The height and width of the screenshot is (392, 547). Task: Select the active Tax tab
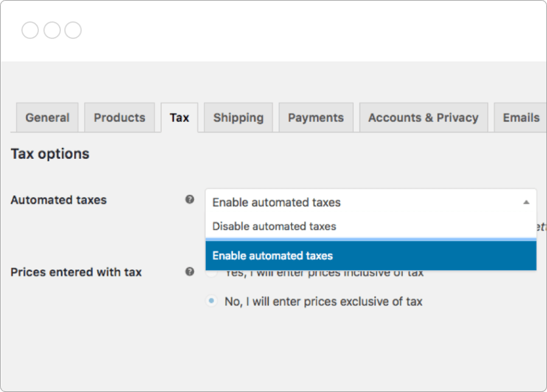click(x=179, y=118)
